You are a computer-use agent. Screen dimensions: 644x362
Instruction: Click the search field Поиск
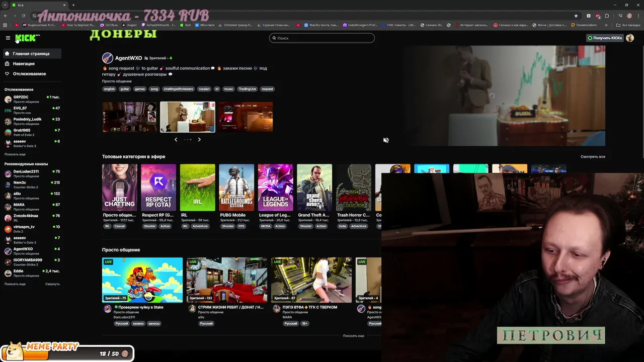(322, 38)
